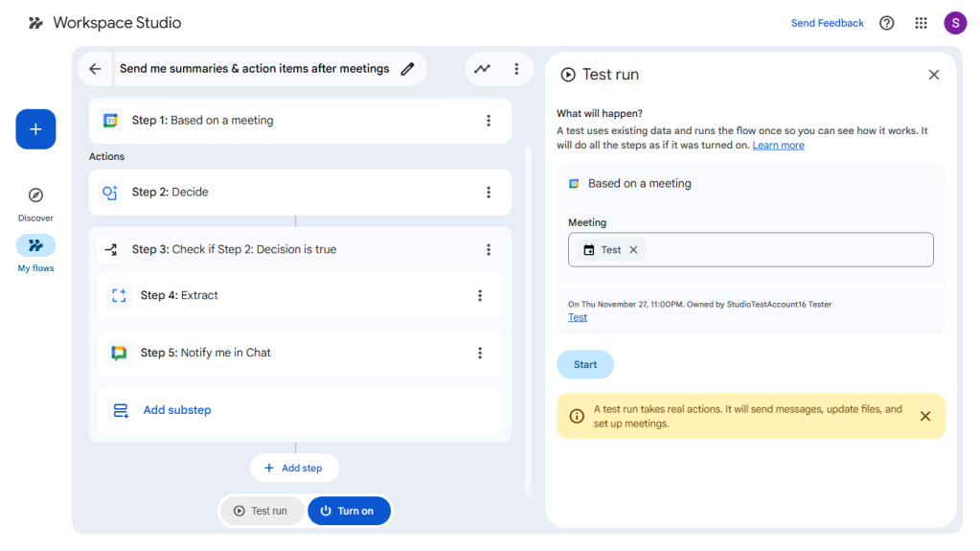Screen dimensions: 980x551
Task: Click the Decide AI icon on Step 2
Action: tap(110, 193)
